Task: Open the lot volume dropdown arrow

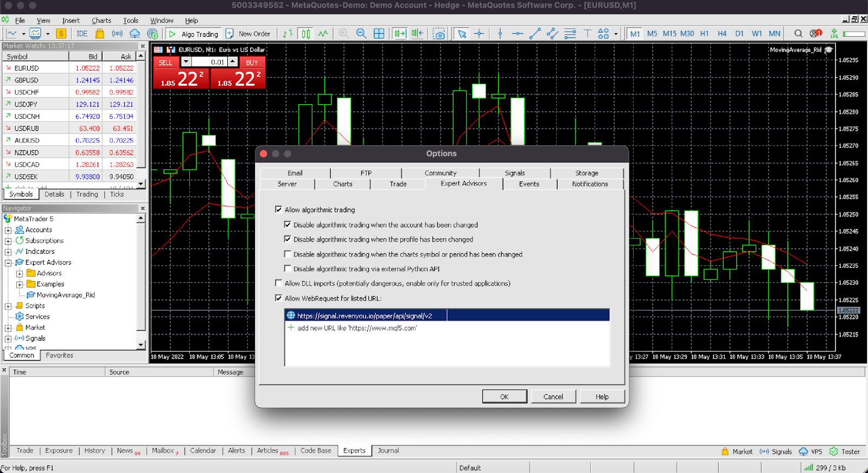Action: click(x=186, y=62)
